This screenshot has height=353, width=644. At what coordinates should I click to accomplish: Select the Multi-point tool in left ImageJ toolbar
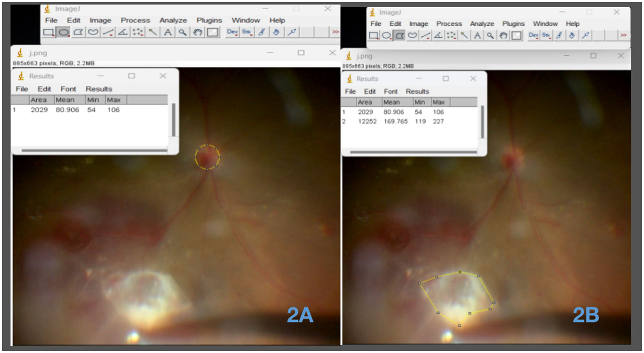138,32
